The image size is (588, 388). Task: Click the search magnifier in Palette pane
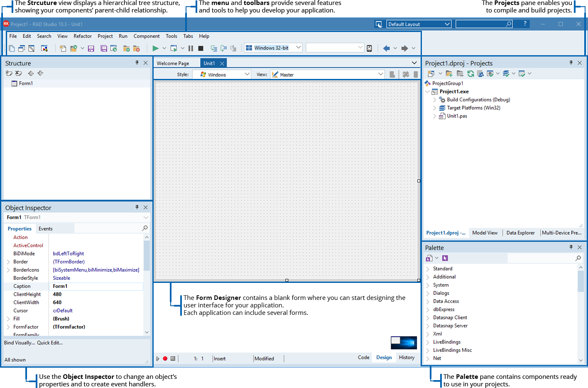click(578, 258)
